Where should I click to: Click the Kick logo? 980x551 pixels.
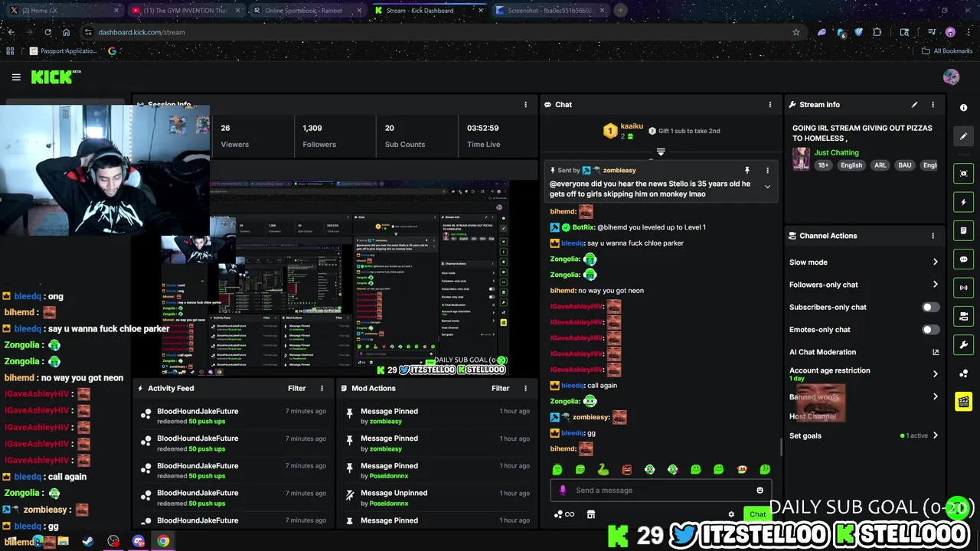click(x=55, y=77)
